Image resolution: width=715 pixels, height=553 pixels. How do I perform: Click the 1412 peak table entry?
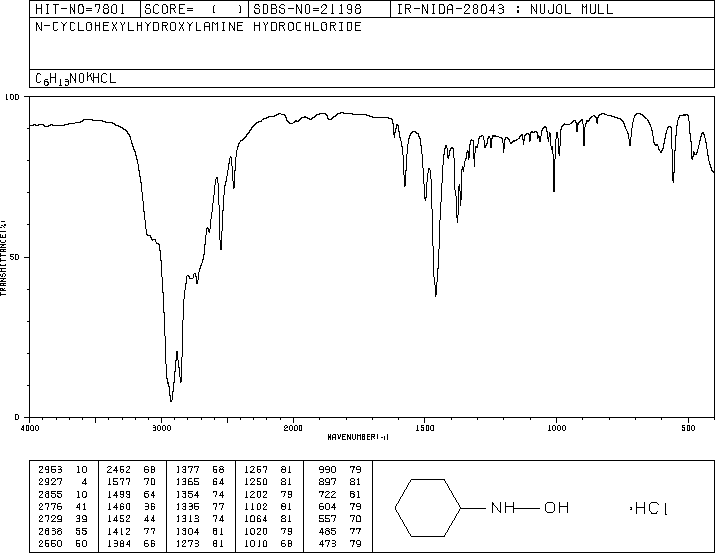pyautogui.click(x=131, y=532)
